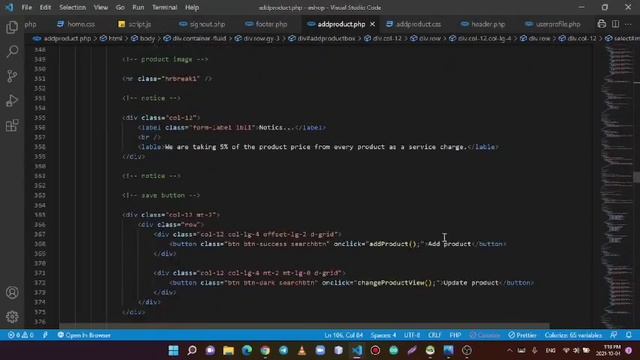Open the Source Control view

[12, 76]
